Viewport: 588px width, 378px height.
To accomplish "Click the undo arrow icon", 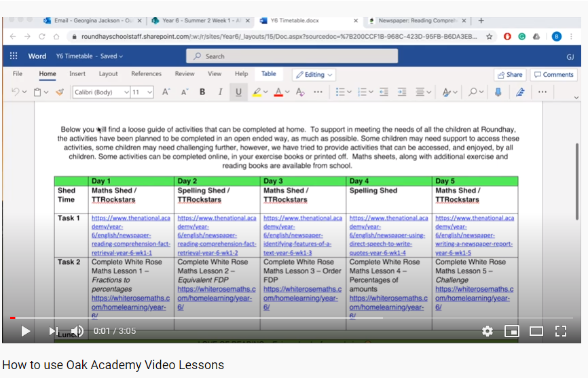I will [x=15, y=92].
